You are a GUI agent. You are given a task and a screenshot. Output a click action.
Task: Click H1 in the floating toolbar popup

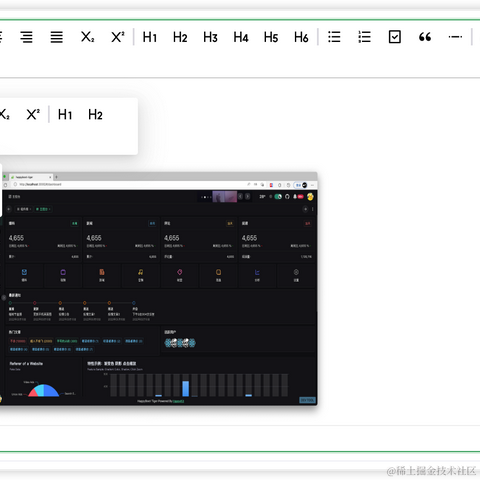pyautogui.click(x=65, y=115)
